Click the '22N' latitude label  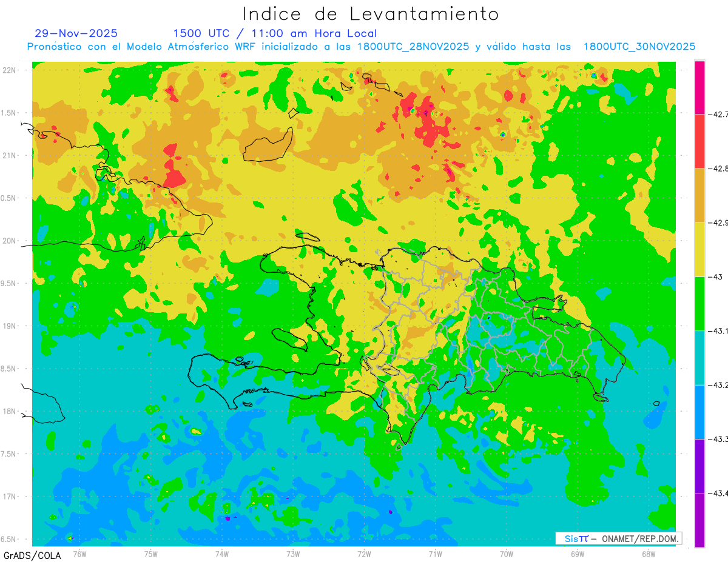[x=10, y=70]
